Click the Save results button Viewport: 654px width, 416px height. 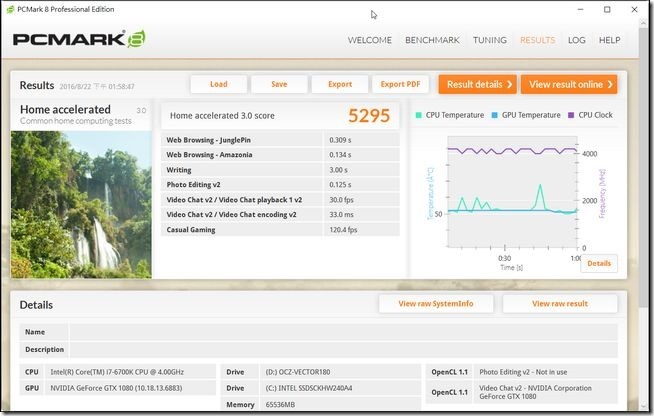279,84
